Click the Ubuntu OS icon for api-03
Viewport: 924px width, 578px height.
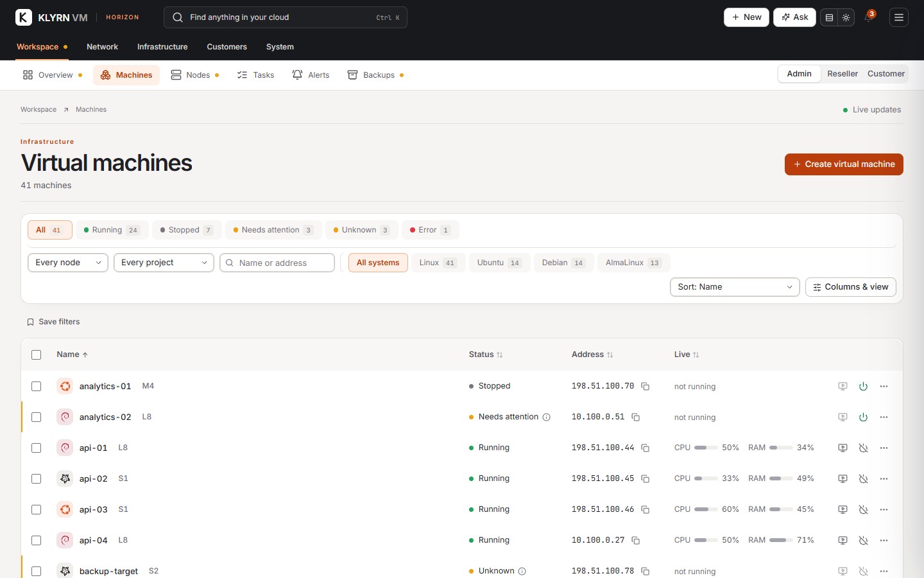pos(65,510)
